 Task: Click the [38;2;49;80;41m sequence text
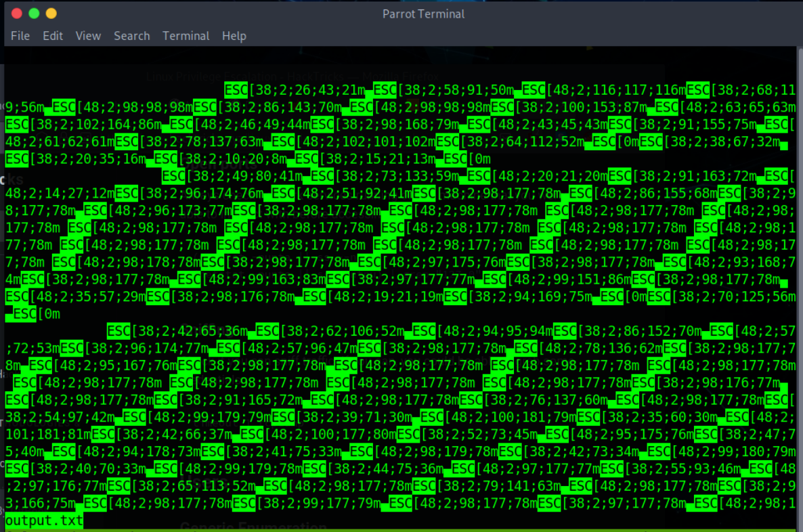click(245, 177)
